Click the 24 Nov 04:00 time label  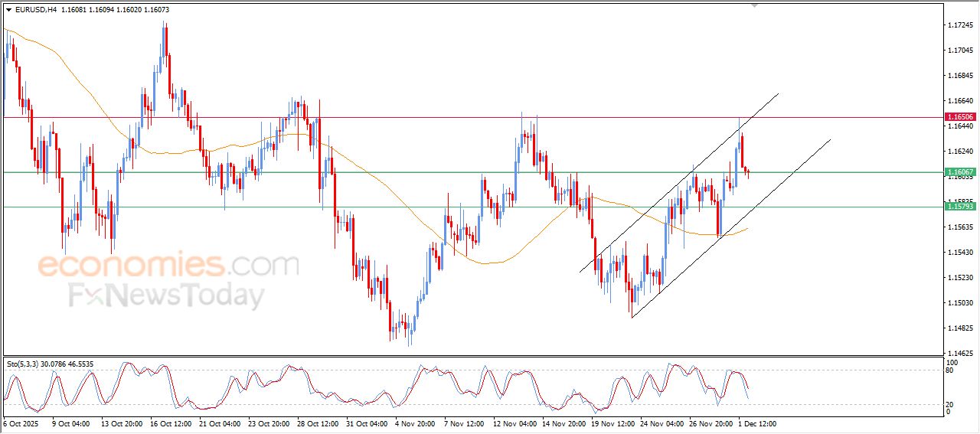[x=661, y=423]
